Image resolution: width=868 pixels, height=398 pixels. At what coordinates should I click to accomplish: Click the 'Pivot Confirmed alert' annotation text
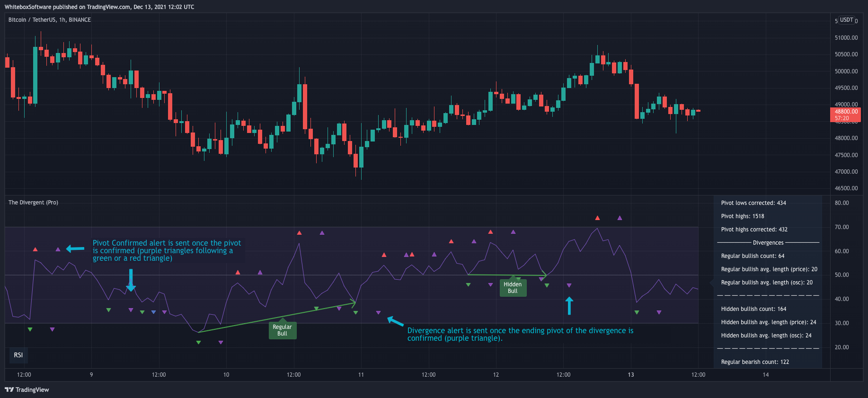click(x=167, y=251)
